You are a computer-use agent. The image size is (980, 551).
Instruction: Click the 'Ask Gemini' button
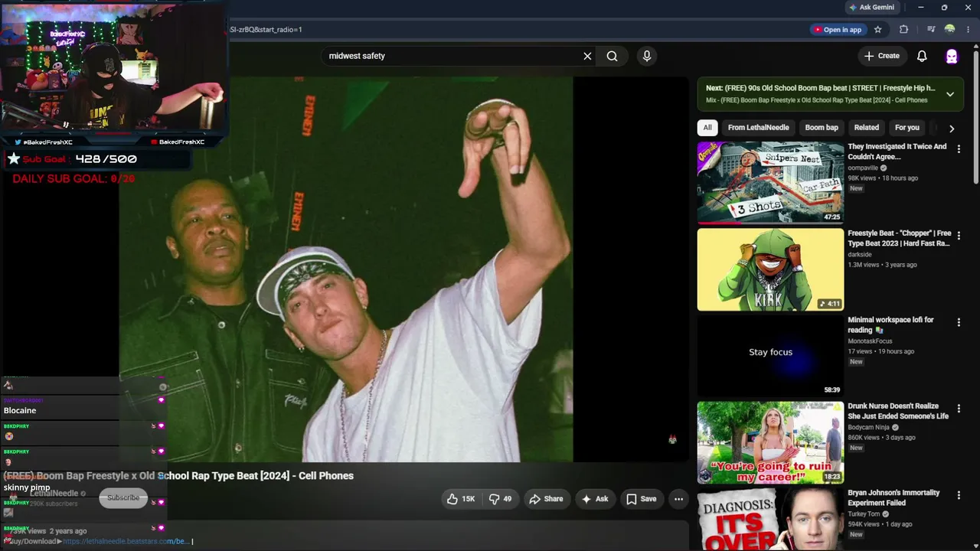[x=872, y=8]
